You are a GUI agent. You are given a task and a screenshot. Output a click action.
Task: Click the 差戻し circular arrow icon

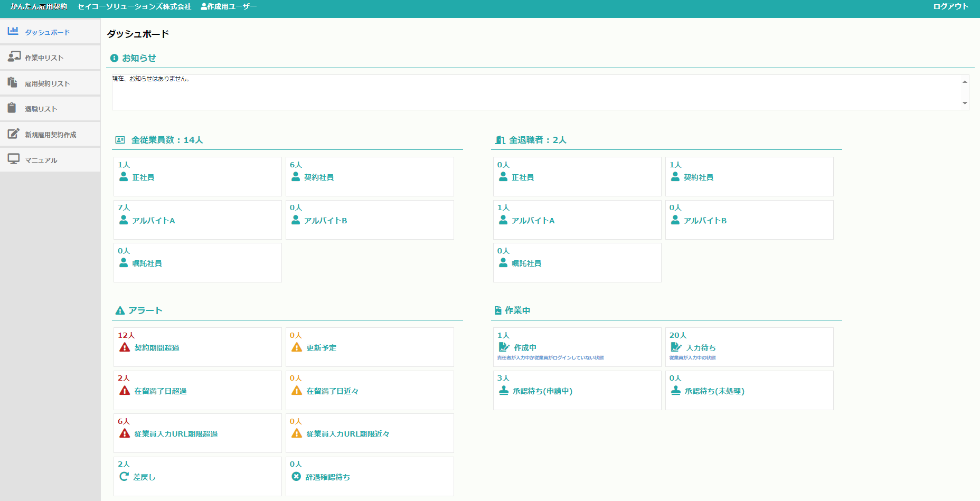pos(124,477)
